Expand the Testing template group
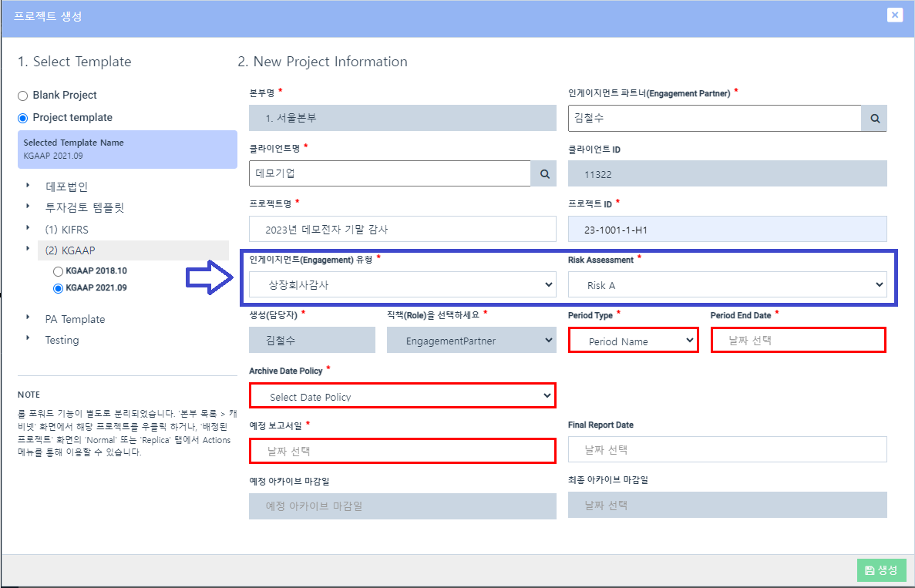Viewport: 915px width, 588px height. 62,339
